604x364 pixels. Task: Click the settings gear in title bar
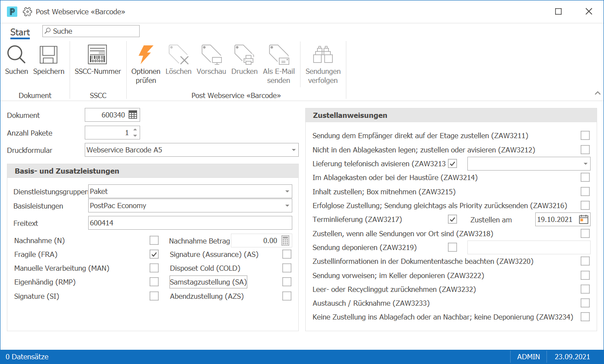[27, 12]
